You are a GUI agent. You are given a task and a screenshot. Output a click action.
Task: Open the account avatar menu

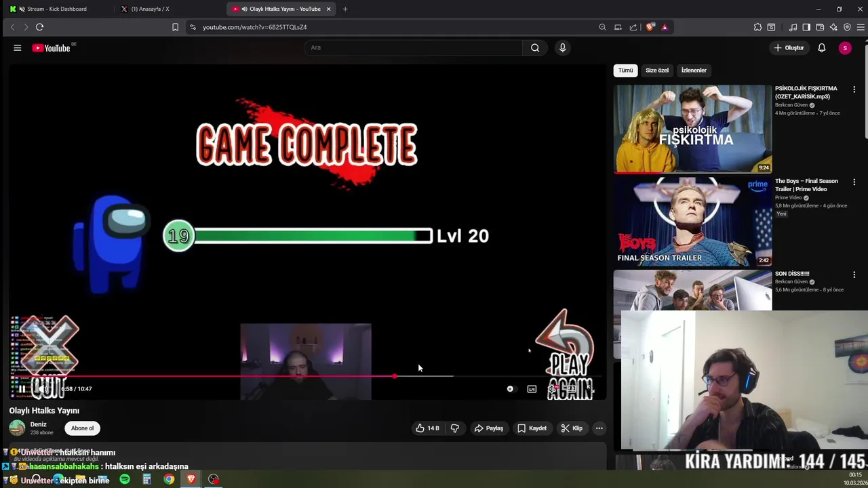click(x=845, y=47)
